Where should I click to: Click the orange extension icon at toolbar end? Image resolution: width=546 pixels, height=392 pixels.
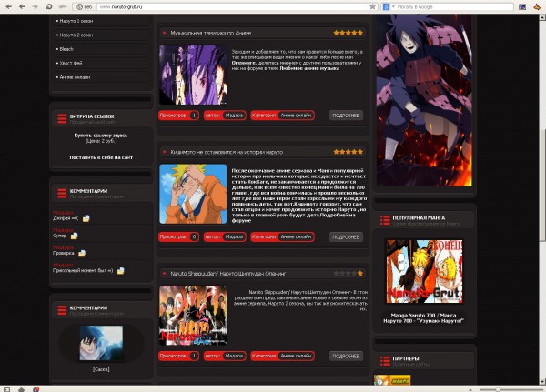tap(537, 6)
